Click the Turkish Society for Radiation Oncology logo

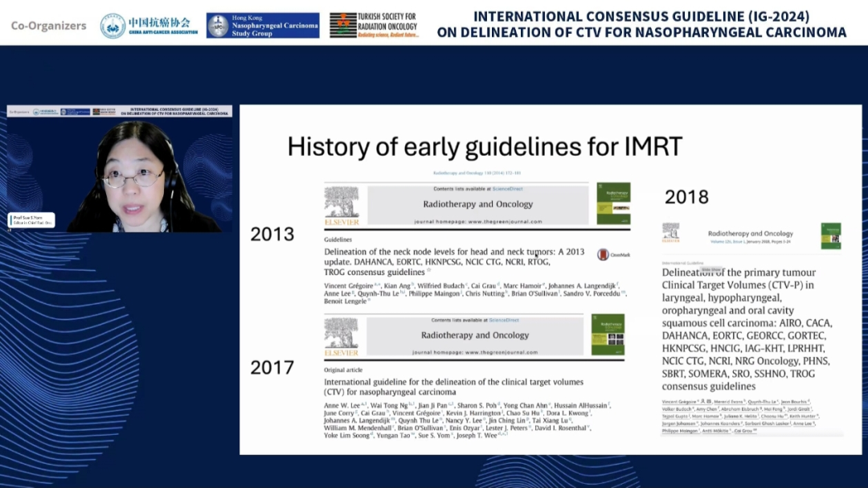tap(375, 26)
